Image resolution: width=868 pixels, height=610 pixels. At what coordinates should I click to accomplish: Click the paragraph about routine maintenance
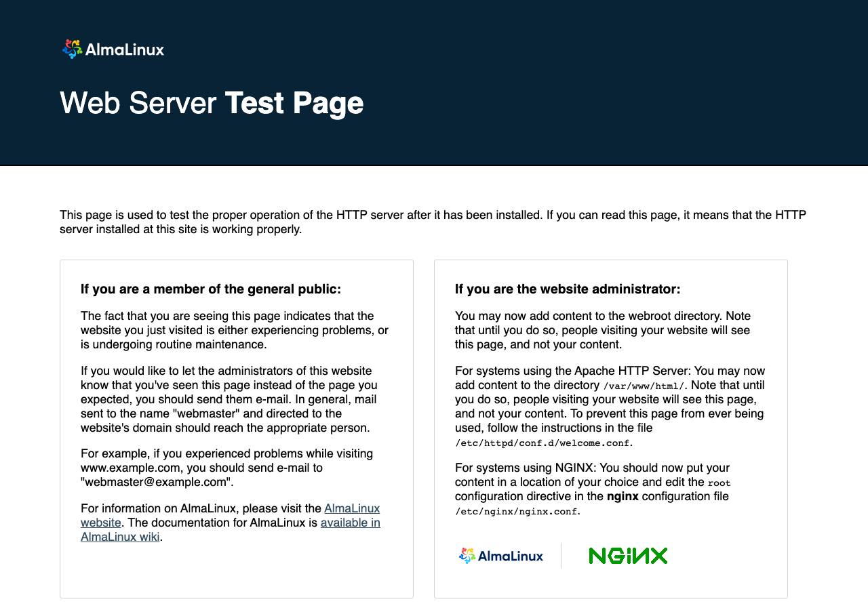point(235,330)
